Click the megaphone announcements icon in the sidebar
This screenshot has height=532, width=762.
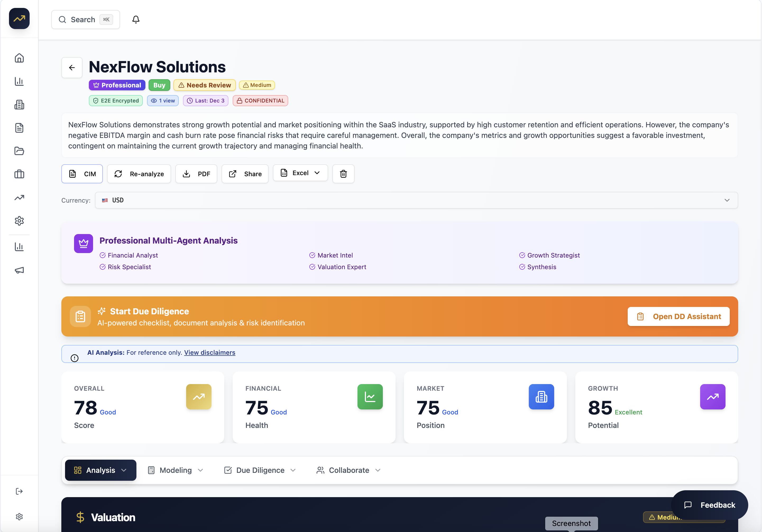(x=19, y=270)
